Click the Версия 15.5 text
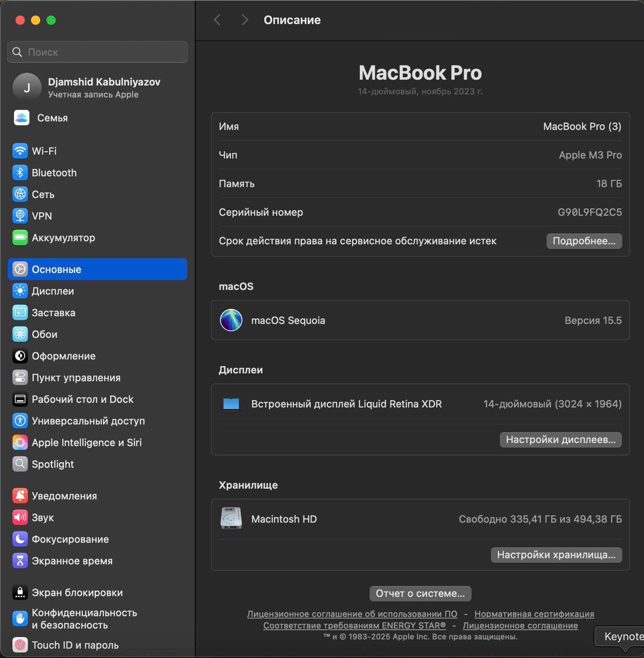 point(593,320)
